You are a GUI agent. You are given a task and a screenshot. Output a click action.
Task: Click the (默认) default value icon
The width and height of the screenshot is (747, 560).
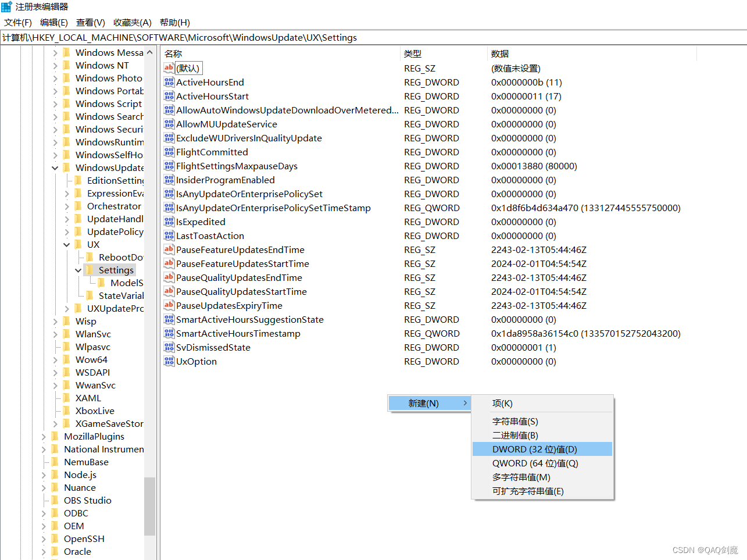tap(169, 68)
